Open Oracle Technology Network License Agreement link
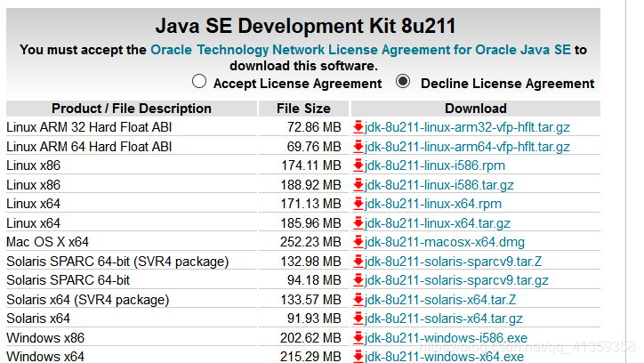644x363 pixels. [360, 50]
